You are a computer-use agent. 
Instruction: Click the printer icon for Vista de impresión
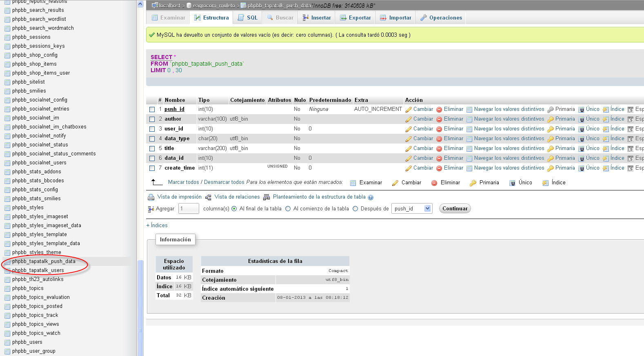pos(151,197)
